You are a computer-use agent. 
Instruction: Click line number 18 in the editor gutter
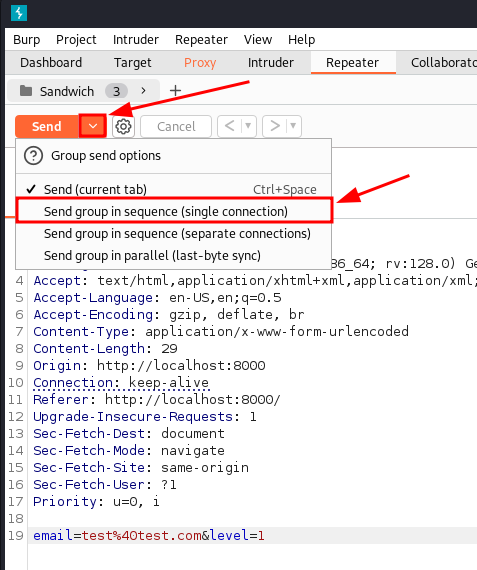click(16, 518)
